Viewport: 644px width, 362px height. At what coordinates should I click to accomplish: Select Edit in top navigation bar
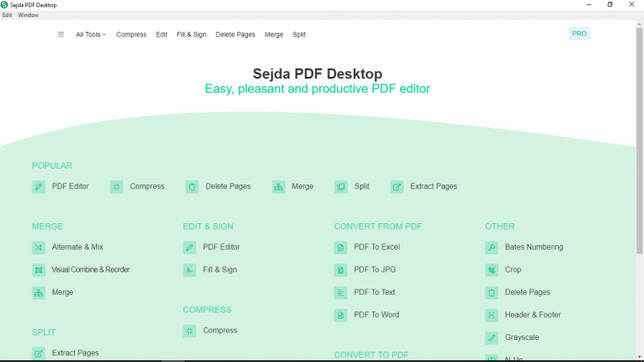pos(161,35)
